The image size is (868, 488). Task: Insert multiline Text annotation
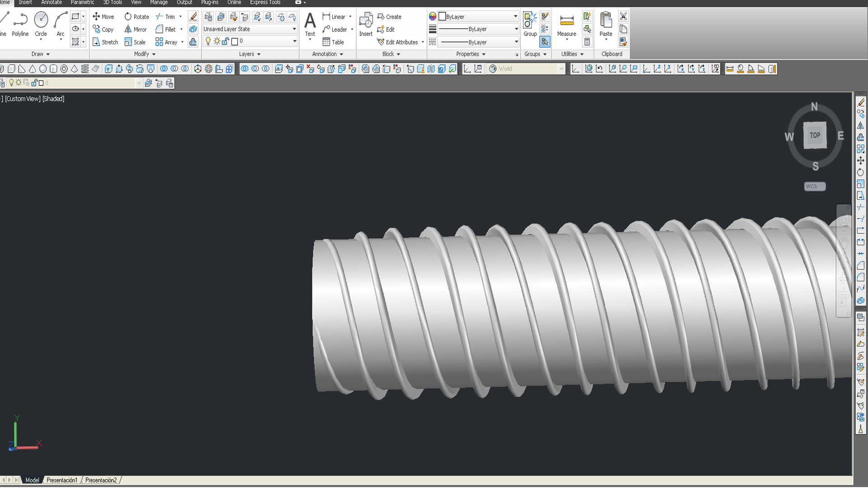310,25
